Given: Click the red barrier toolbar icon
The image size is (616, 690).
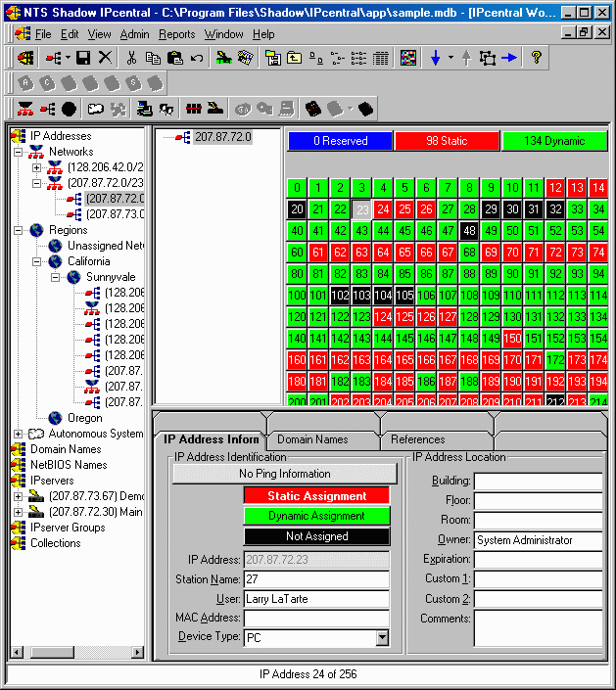Looking at the screenshot, I should (193, 109).
